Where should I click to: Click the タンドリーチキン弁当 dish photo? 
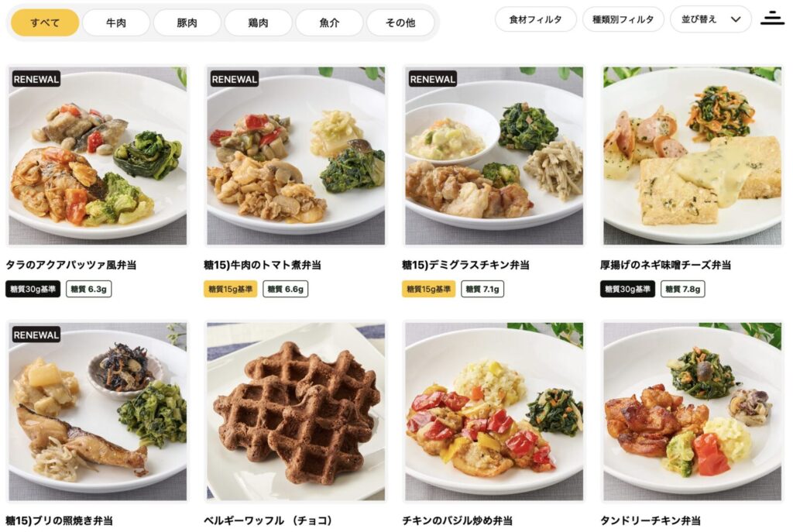(x=692, y=412)
